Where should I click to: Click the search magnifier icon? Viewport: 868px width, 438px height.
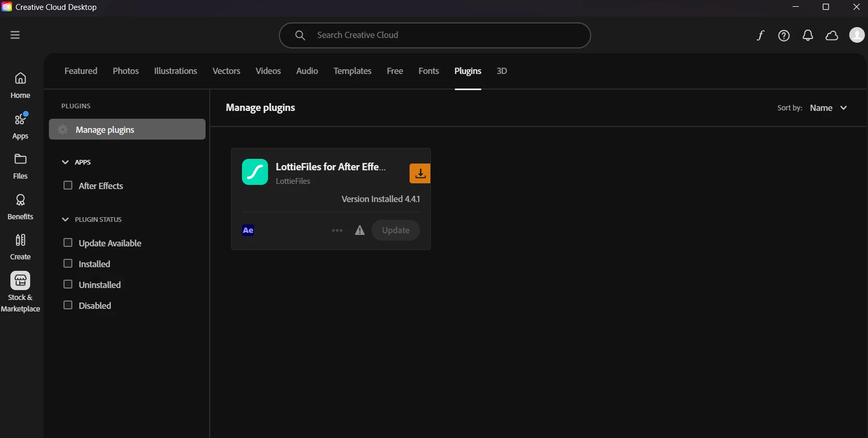click(x=300, y=35)
